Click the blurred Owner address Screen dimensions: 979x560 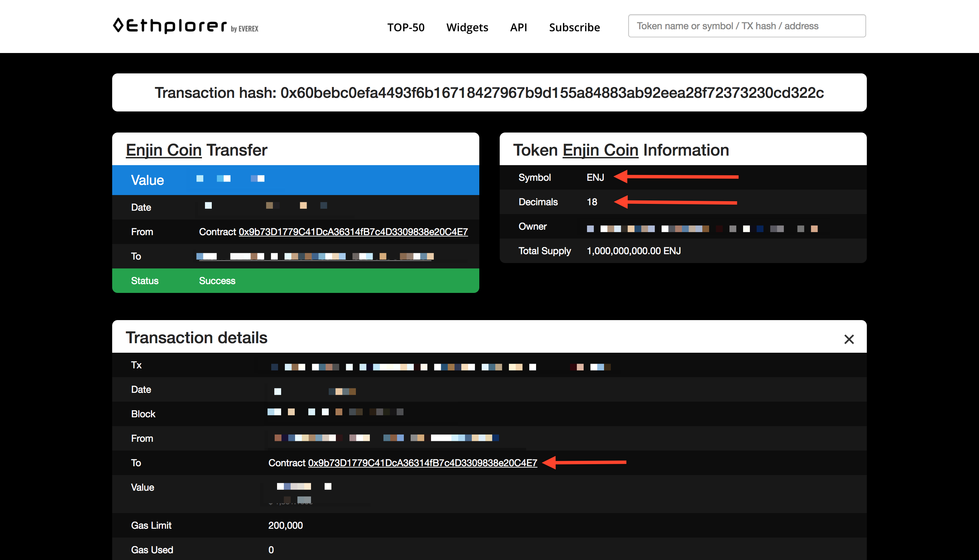pyautogui.click(x=702, y=229)
